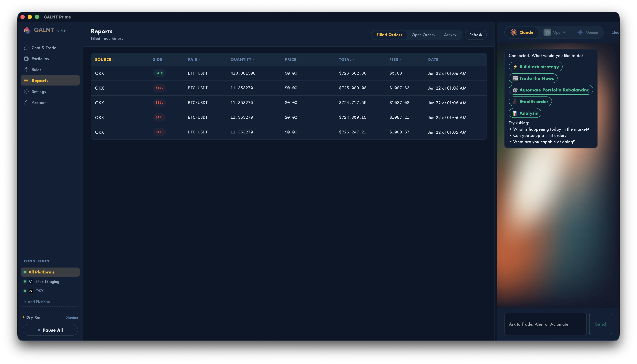
Task: Click the Settings gear icon
Action: tap(26, 91)
